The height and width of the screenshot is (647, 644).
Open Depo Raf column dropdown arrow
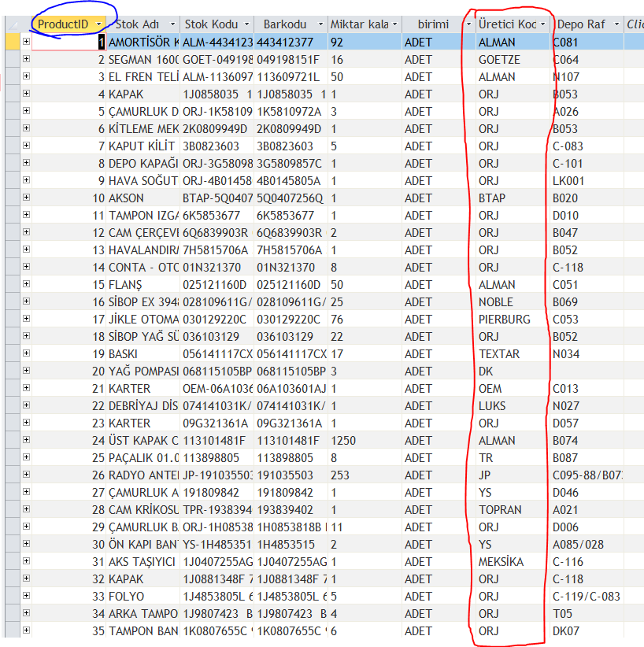click(616, 24)
